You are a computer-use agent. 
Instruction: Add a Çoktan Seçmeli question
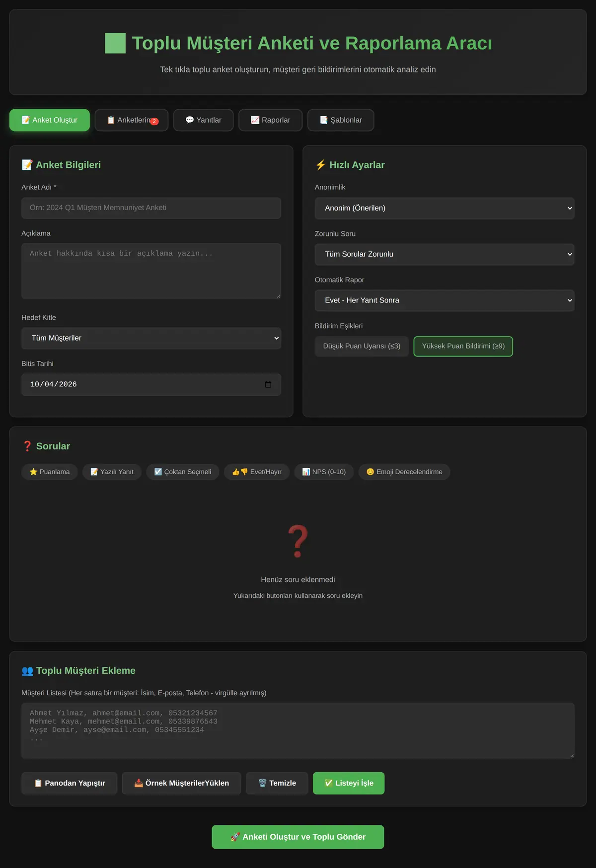click(x=183, y=472)
